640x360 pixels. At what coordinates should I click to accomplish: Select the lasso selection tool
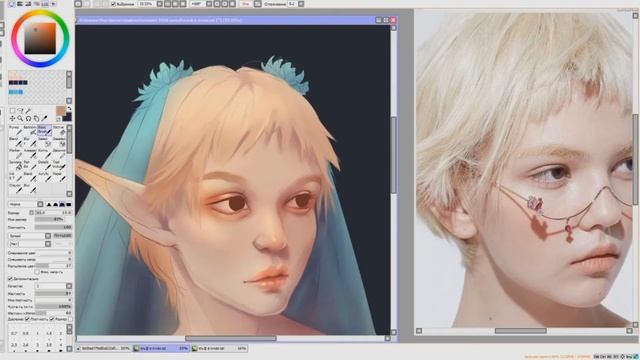tap(20, 111)
